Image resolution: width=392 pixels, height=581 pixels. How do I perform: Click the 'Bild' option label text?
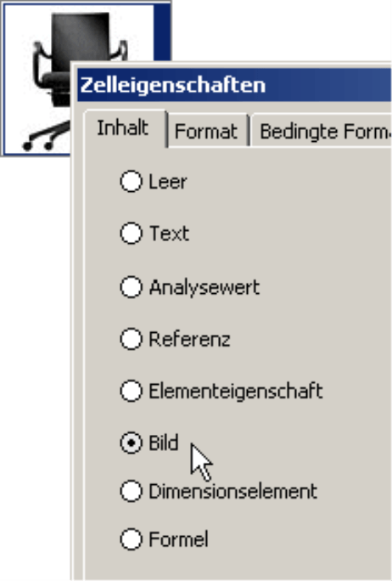(x=164, y=443)
